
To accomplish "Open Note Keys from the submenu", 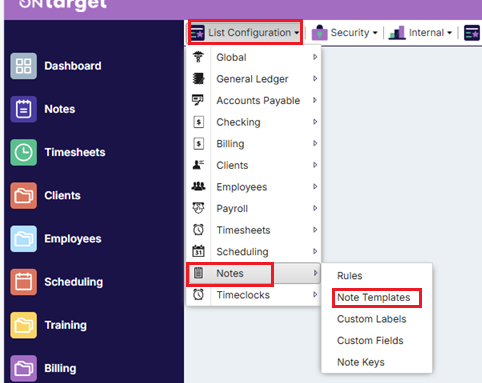I will point(361,362).
